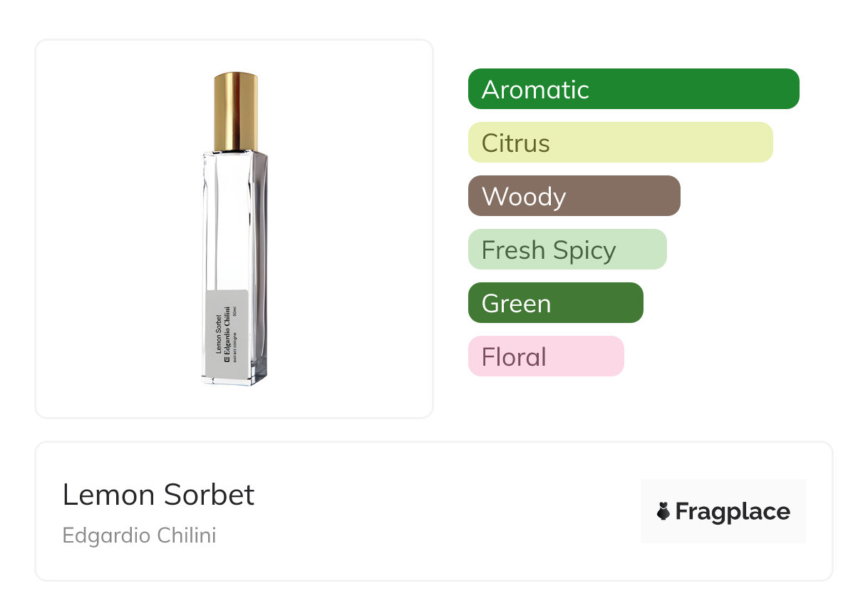Select the Green accord bar

click(x=555, y=303)
